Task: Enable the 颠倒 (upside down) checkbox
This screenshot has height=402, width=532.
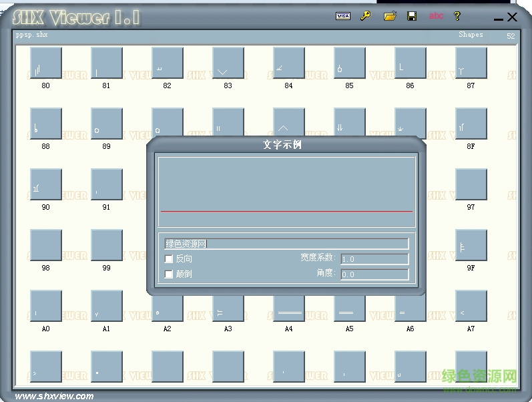Action: point(169,274)
